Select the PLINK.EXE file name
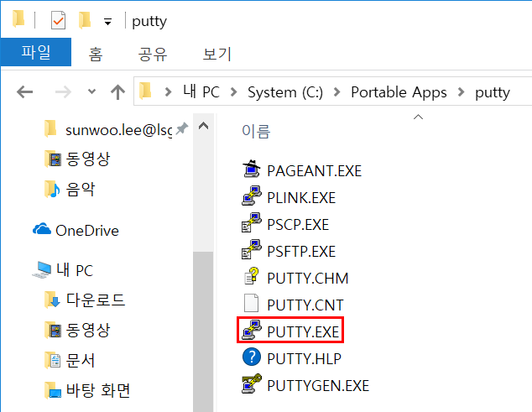Image resolution: width=532 pixels, height=412 pixels. coord(301,197)
